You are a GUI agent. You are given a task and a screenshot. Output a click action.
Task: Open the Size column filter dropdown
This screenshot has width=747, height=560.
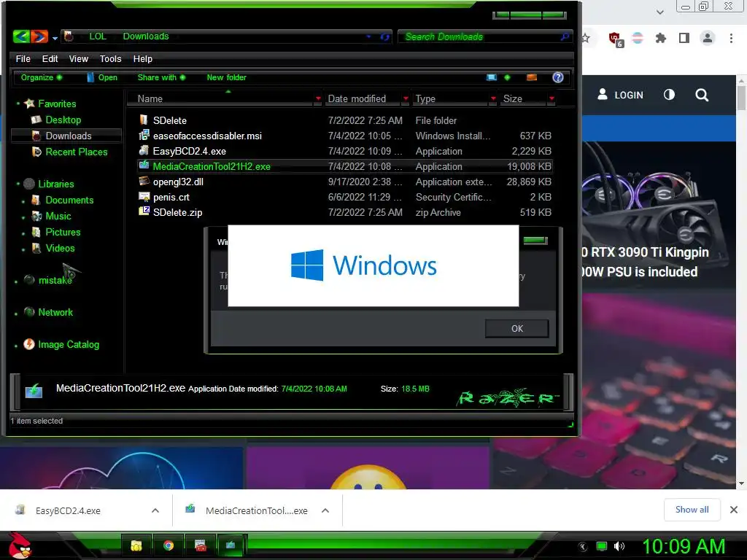pyautogui.click(x=551, y=98)
